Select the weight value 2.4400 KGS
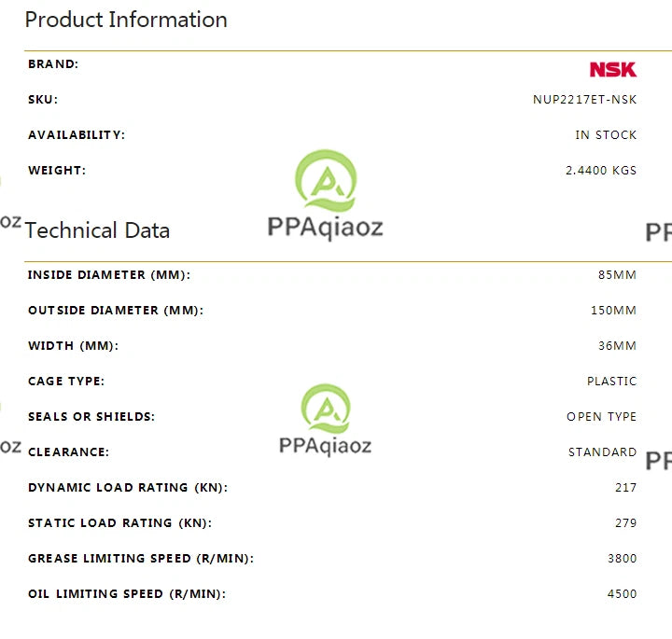Screen dimensions: 672x639 click(601, 171)
